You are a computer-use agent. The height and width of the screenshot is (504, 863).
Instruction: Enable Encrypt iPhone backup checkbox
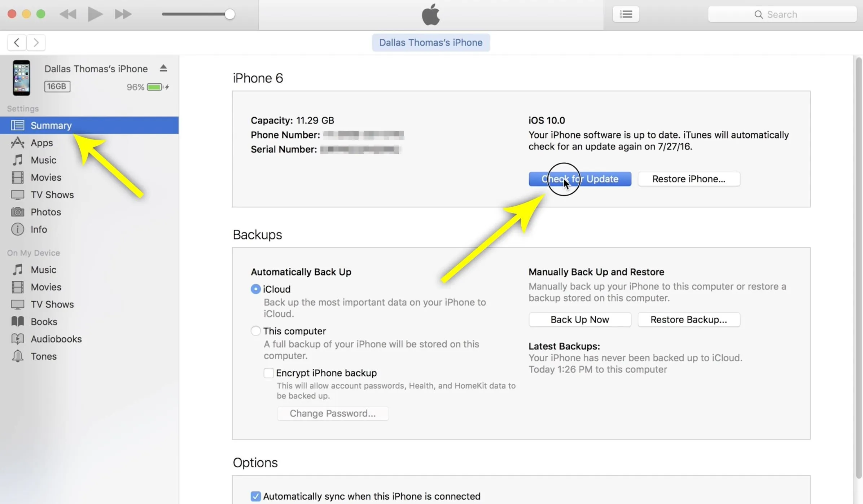pos(268,373)
